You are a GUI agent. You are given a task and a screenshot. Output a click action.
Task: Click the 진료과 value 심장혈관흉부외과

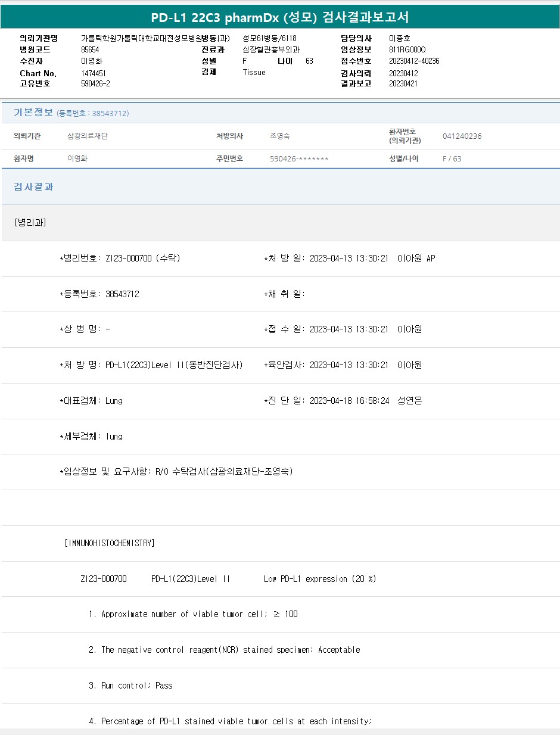(271, 49)
